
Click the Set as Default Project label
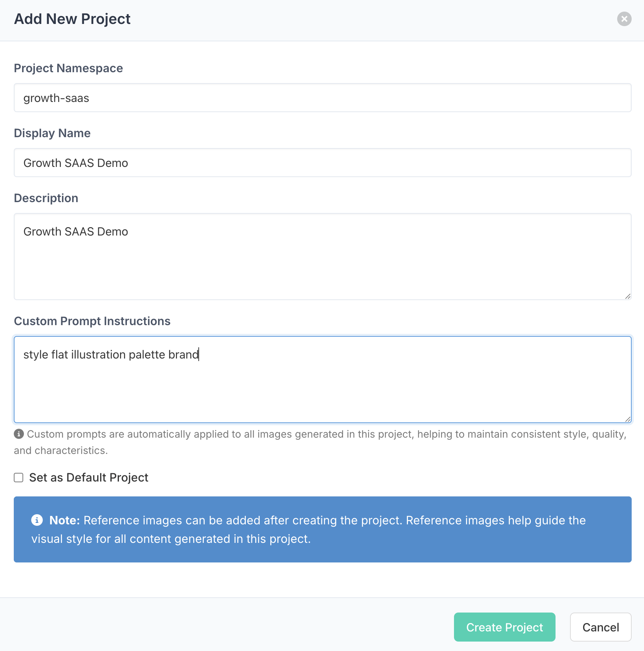(x=89, y=478)
